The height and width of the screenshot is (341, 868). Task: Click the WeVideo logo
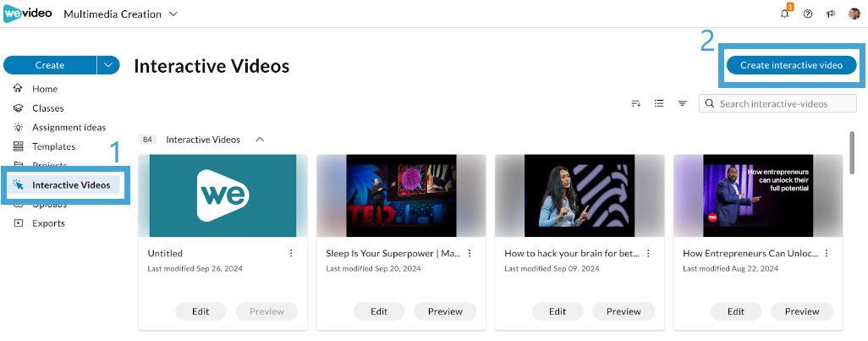[x=27, y=14]
